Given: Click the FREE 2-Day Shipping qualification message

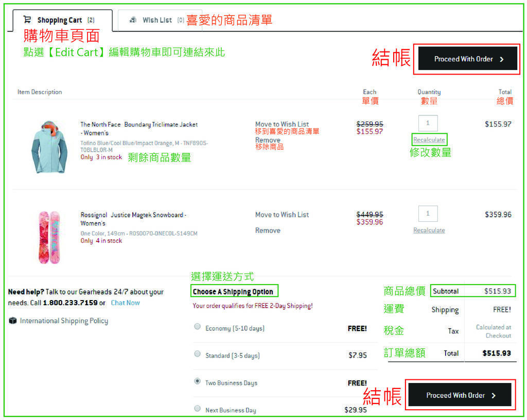Looking at the screenshot, I should click(x=253, y=306).
